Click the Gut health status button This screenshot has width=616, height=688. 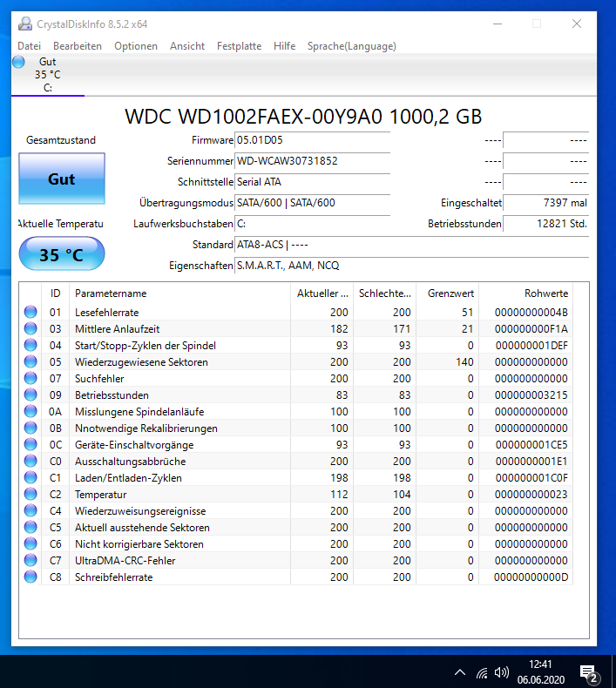tap(62, 179)
